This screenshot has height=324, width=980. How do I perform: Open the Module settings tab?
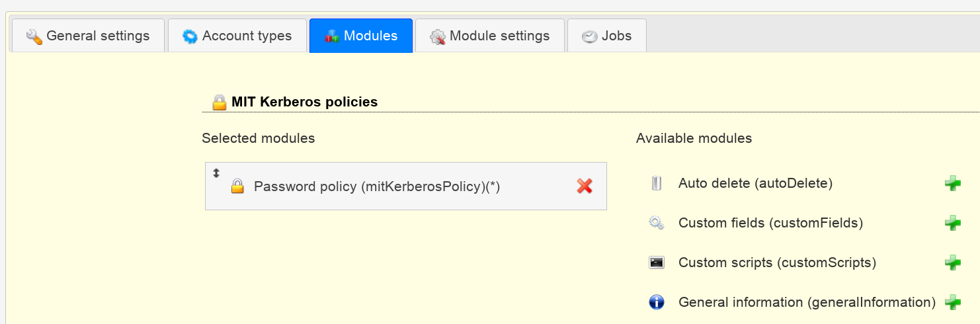coord(490,36)
